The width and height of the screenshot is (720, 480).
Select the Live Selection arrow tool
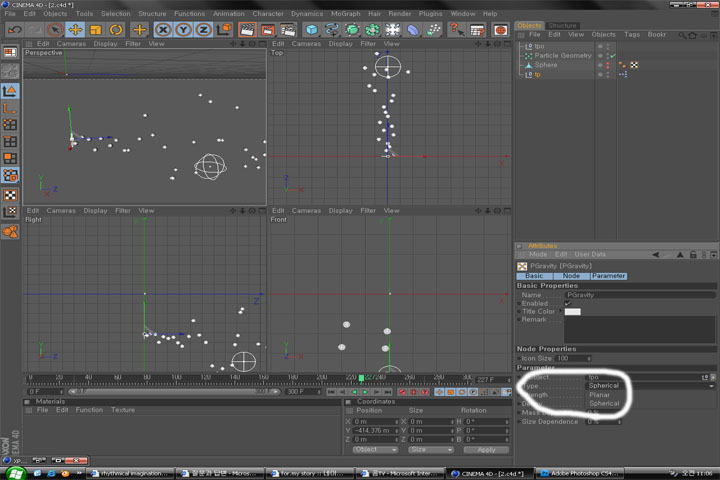coord(55,30)
